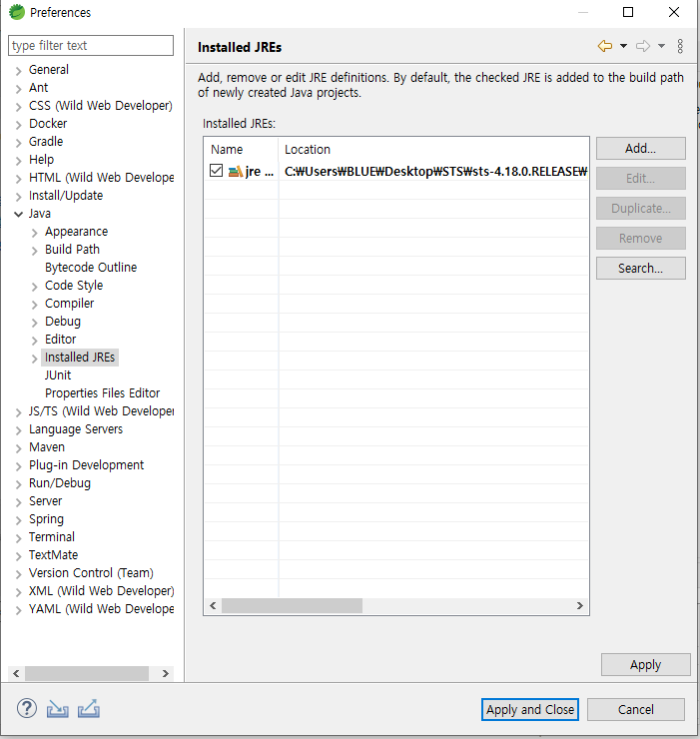Maximize the Preferences window
Image resolution: width=700 pixels, height=739 pixels.
pos(628,12)
